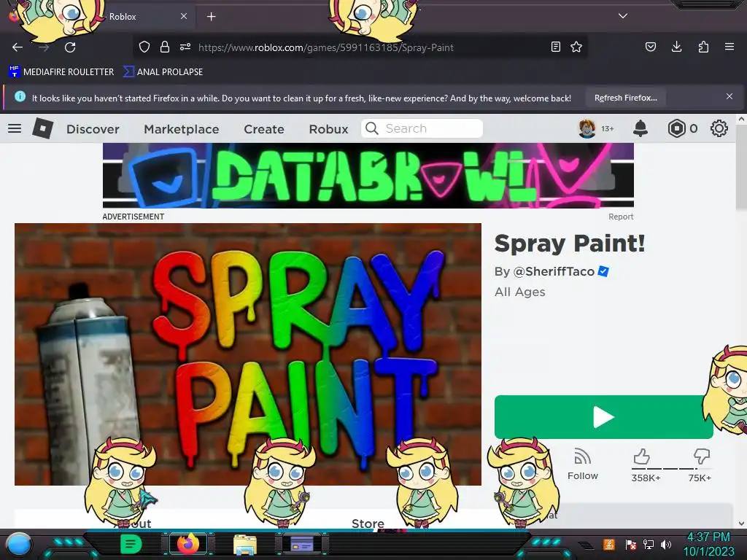747x560 pixels.
Task: Click the DATABRAWL advertisement banner
Action: tap(368, 176)
